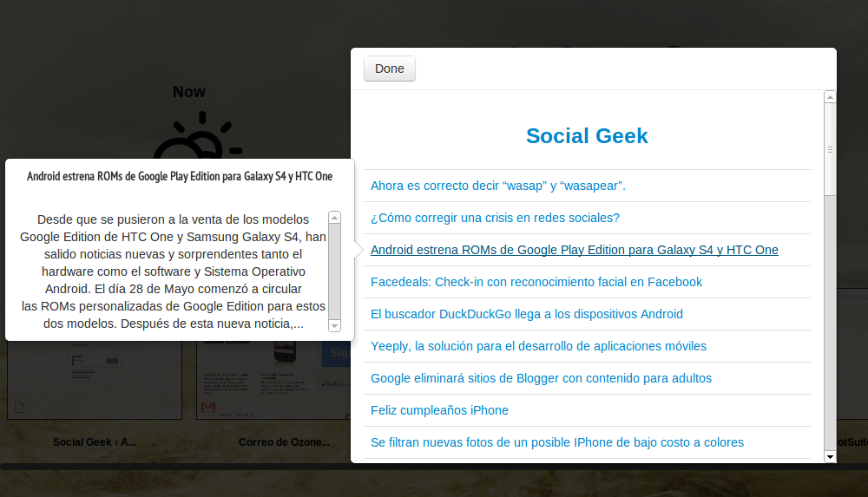The width and height of the screenshot is (868, 497).
Task: Open the article about "wasap" and "wasapear"
Action: [497, 186]
